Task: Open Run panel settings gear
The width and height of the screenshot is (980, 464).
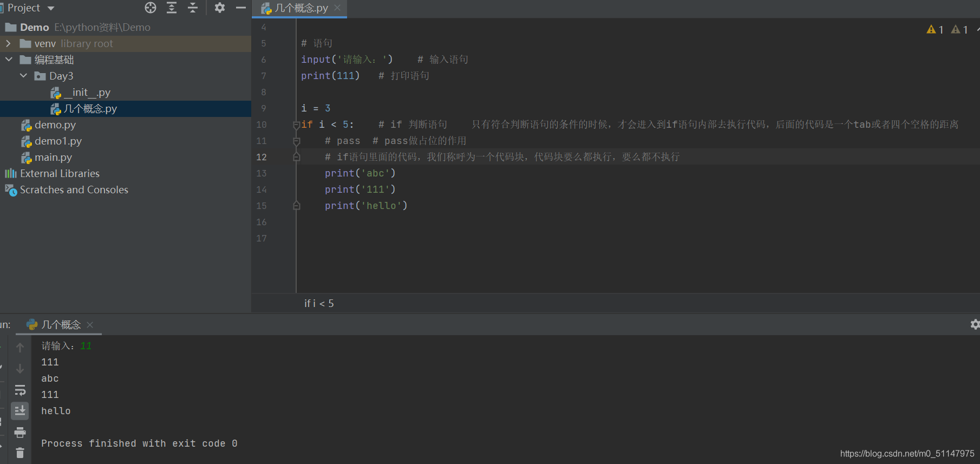Action: click(975, 324)
